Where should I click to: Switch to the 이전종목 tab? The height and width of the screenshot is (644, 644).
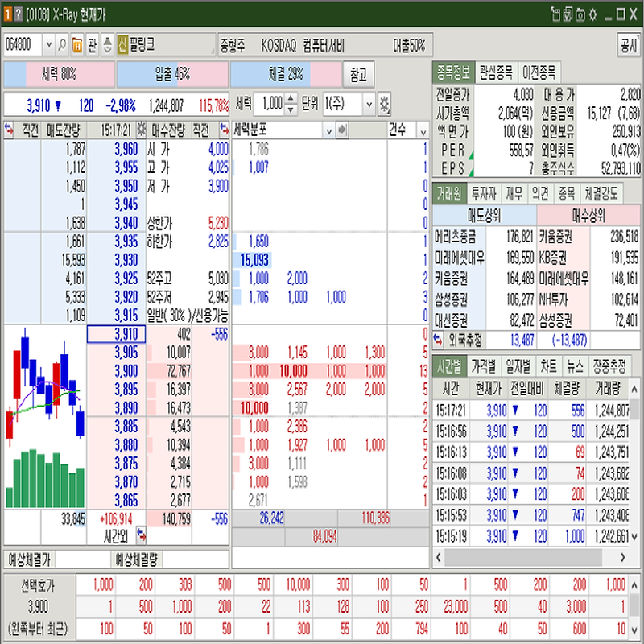pyautogui.click(x=539, y=73)
